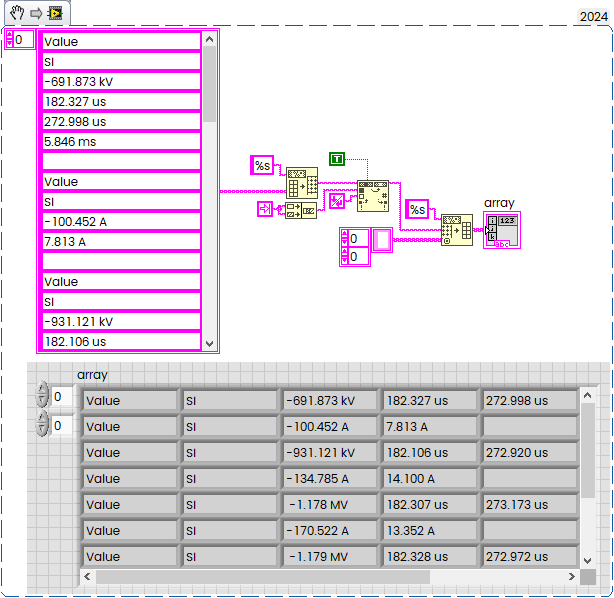Click the 5.846 ms string entry
This screenshot has height=598, width=614.
click(x=121, y=142)
